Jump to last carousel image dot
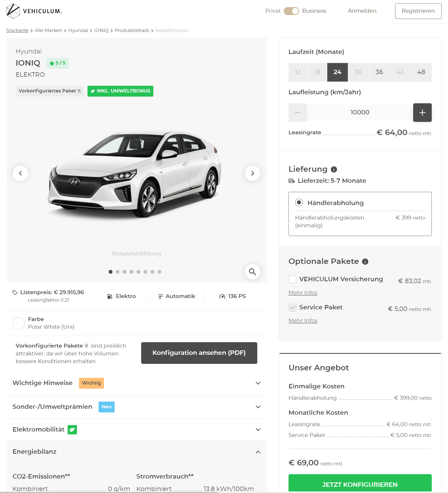Viewport: 448px width, 493px height. pos(159,272)
